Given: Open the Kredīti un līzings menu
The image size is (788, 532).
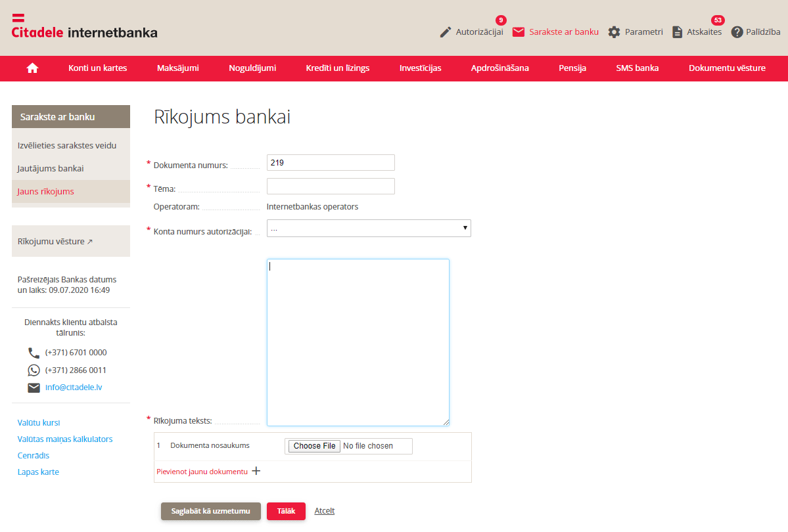Looking at the screenshot, I should tap(337, 68).
